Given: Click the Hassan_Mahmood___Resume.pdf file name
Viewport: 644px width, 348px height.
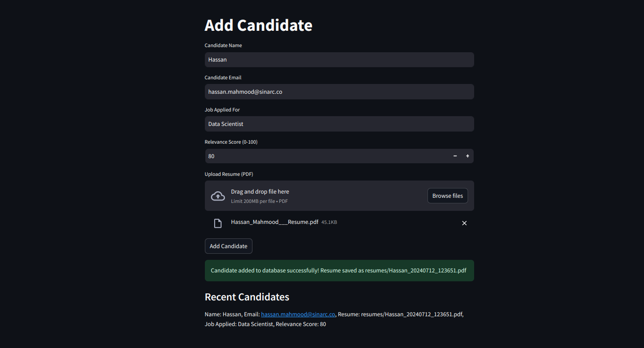Looking at the screenshot, I should point(274,222).
